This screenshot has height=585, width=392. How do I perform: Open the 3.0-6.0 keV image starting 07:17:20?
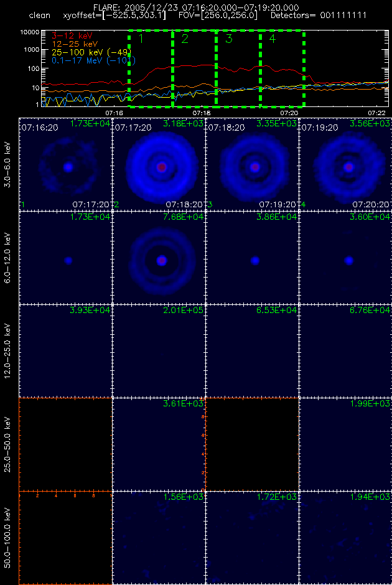click(x=159, y=164)
